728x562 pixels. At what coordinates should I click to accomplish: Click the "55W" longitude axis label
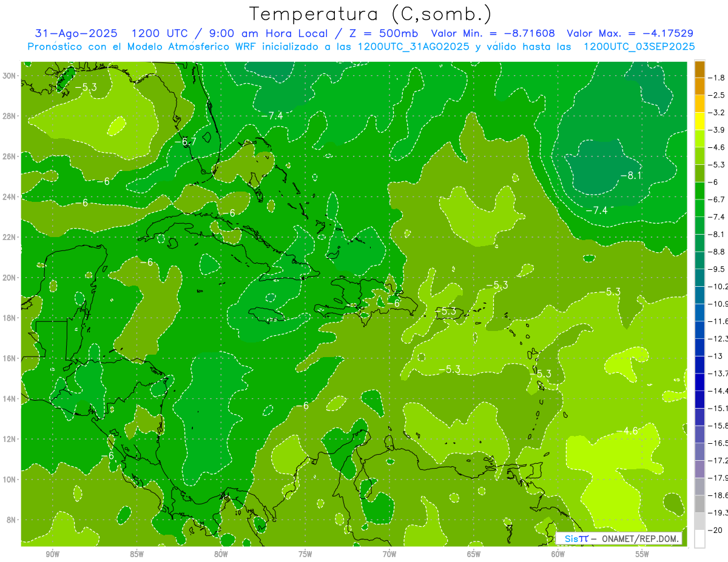click(642, 555)
